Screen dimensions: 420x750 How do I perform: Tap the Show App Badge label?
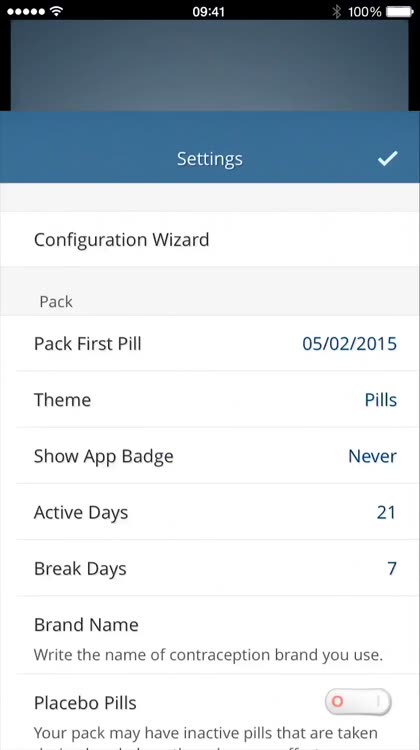pos(103,457)
